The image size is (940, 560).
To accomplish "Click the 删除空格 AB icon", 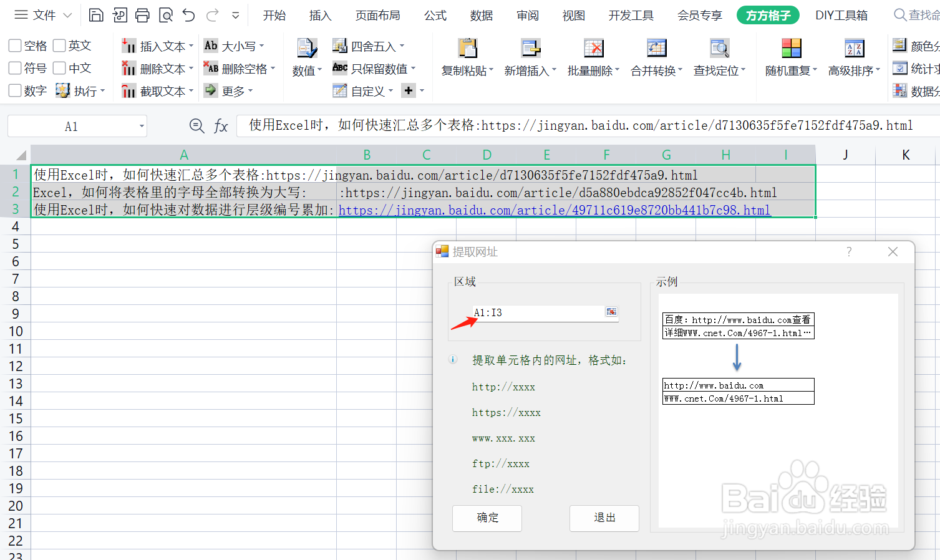I will pyautogui.click(x=211, y=68).
